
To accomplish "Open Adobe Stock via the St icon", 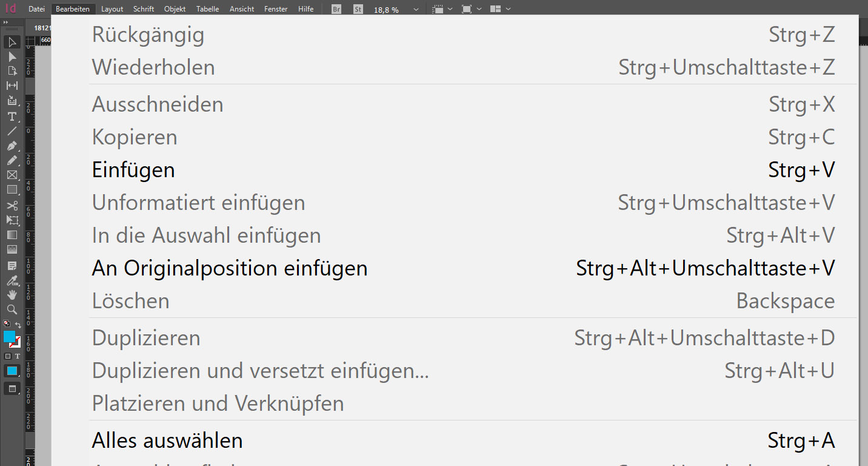I will tap(358, 9).
